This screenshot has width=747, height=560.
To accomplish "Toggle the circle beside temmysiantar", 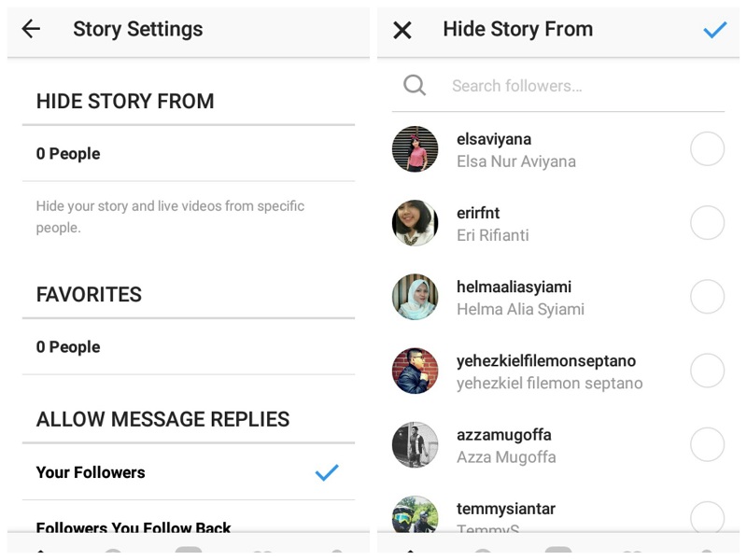I will [707, 517].
